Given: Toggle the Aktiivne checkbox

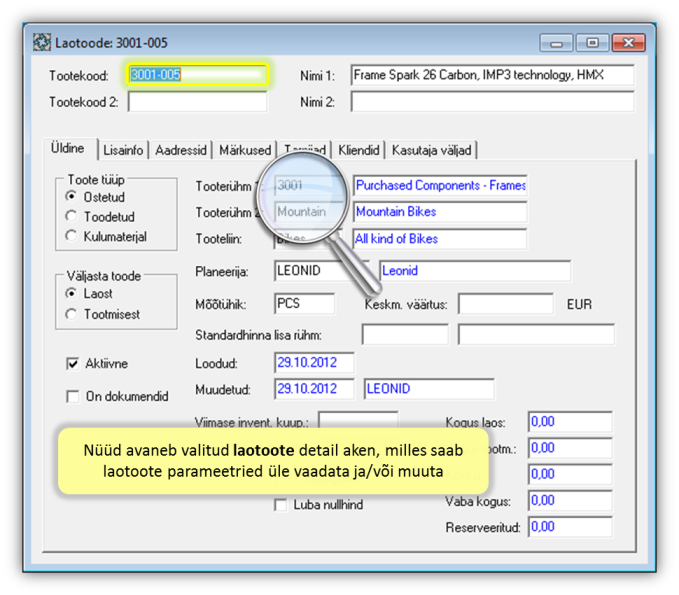Looking at the screenshot, I should click(x=72, y=363).
